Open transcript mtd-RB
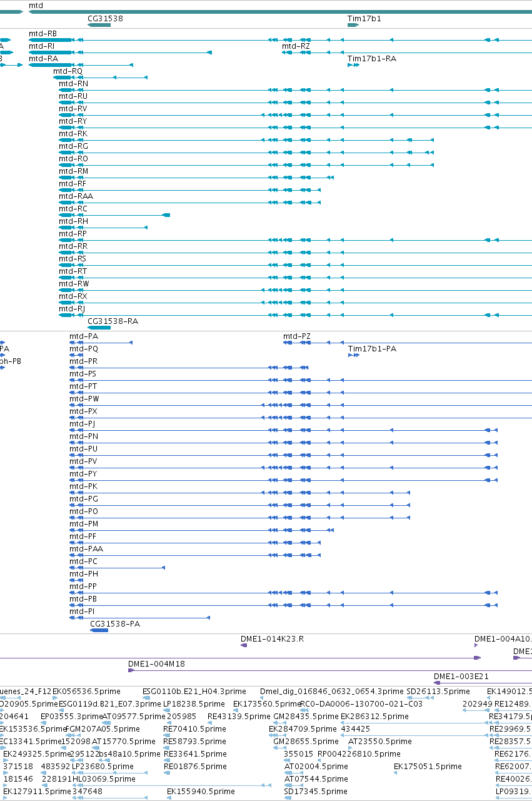Viewport: 532px width, 801px height. [43, 33]
